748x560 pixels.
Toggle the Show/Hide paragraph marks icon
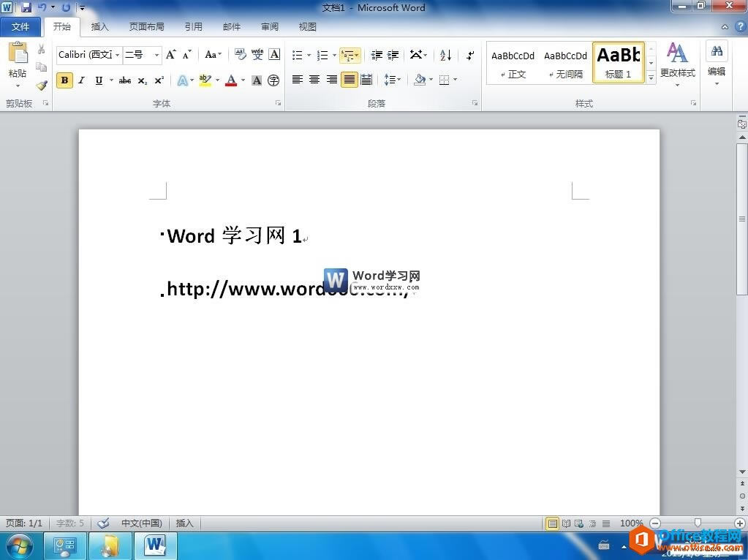tap(470, 56)
